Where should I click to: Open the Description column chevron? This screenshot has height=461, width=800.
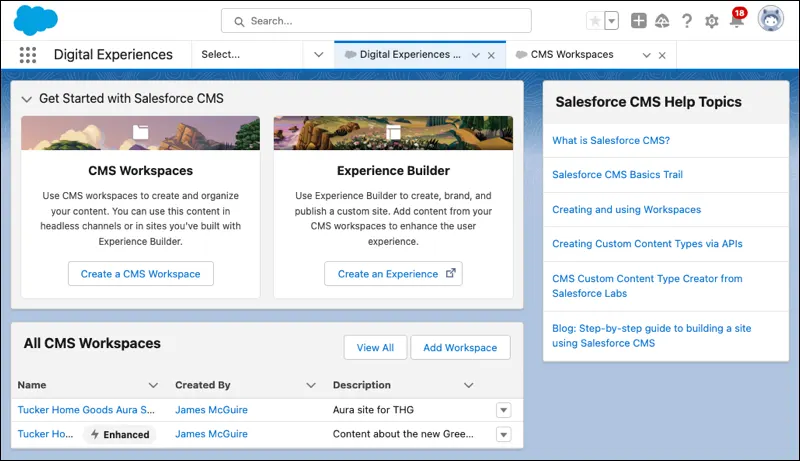(x=468, y=386)
